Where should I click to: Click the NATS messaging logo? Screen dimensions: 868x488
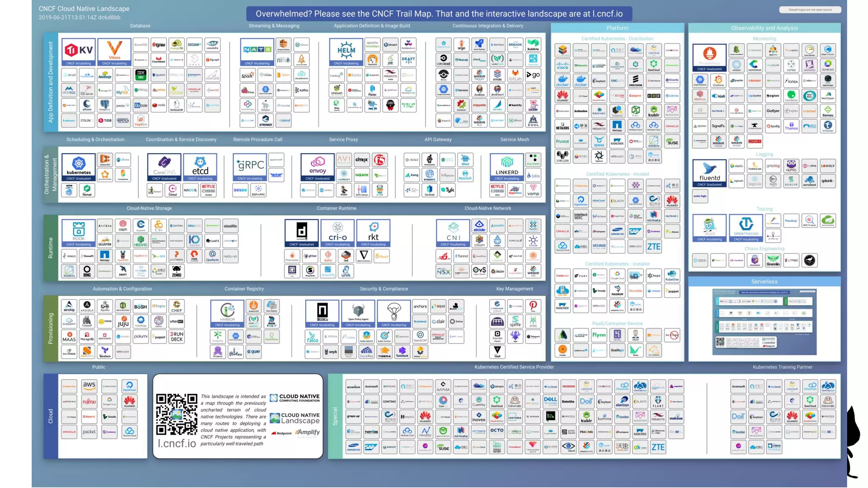(x=257, y=52)
